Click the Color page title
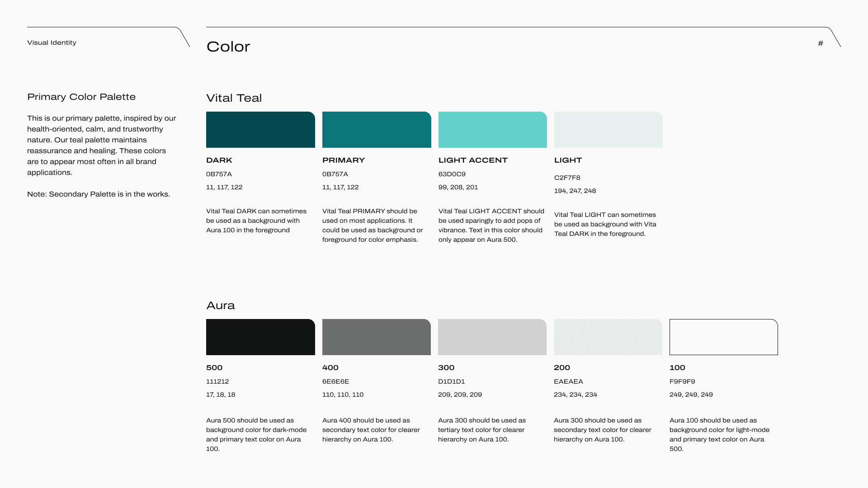868x488 pixels. (228, 47)
